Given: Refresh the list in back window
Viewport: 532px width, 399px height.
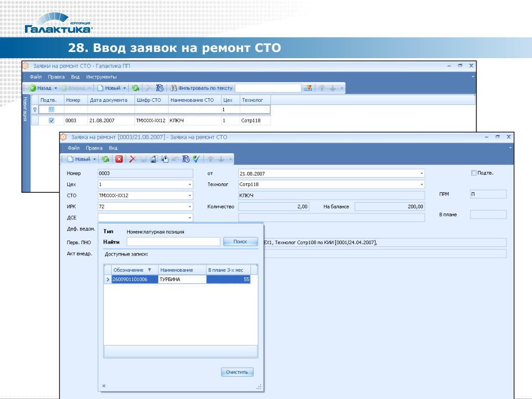Looking at the screenshot, I should [x=136, y=88].
